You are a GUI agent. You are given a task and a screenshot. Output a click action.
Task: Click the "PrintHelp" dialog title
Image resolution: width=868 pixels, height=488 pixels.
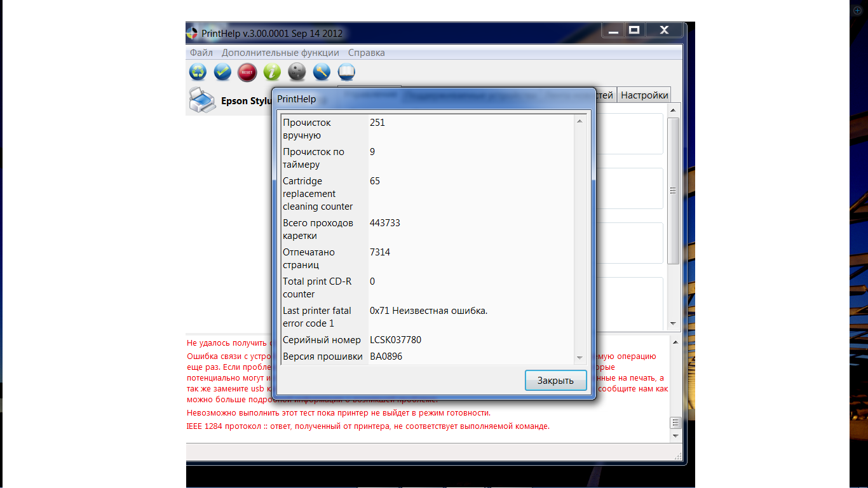pyautogui.click(x=297, y=99)
